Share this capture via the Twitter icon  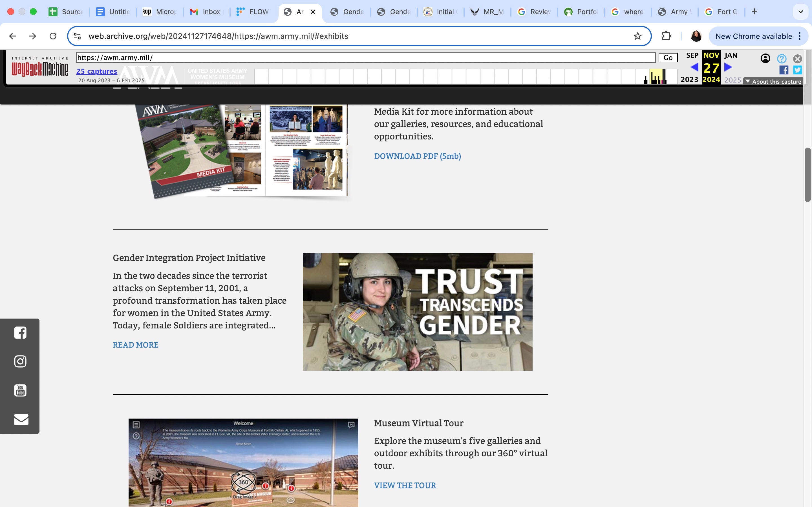tap(797, 70)
